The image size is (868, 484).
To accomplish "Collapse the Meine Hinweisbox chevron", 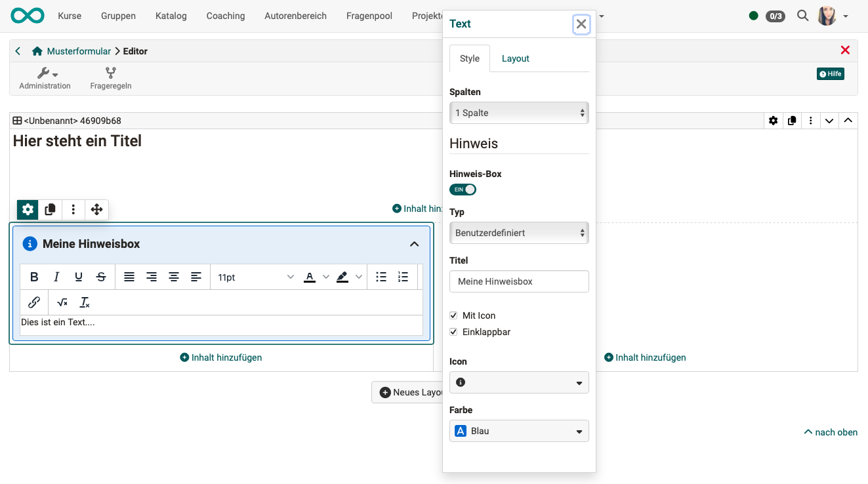I will coord(414,244).
